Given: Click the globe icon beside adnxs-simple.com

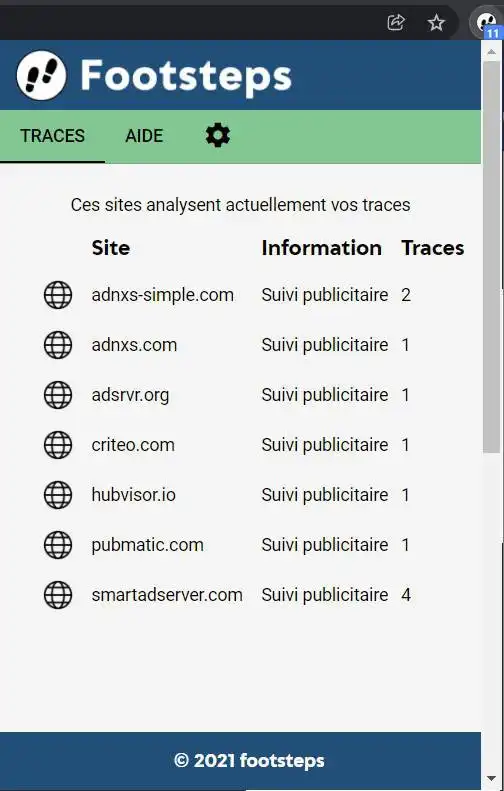Looking at the screenshot, I should [x=58, y=295].
